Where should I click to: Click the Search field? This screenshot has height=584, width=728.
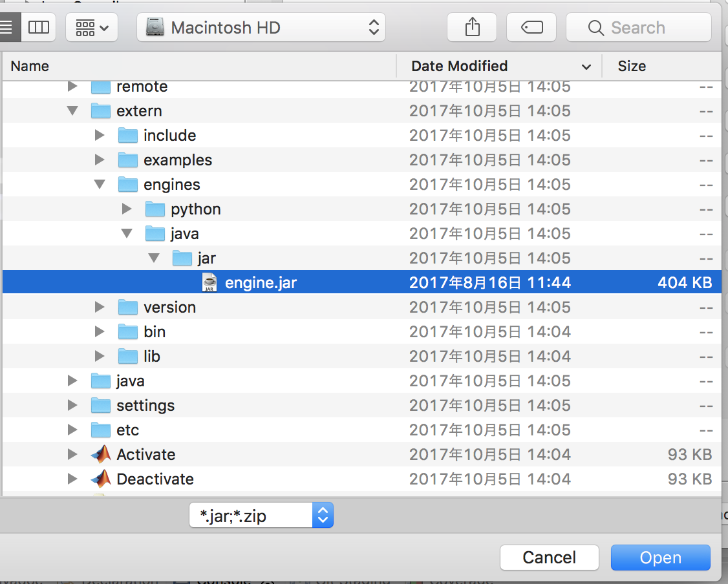pos(638,27)
